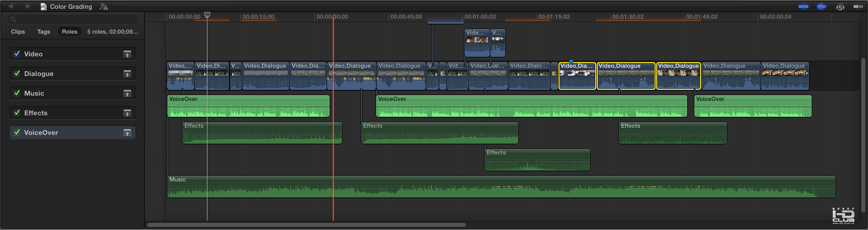This screenshot has height=230, width=868.
Task: Click ruler at timecode 00:00:45;00
Action: pyautogui.click(x=406, y=17)
